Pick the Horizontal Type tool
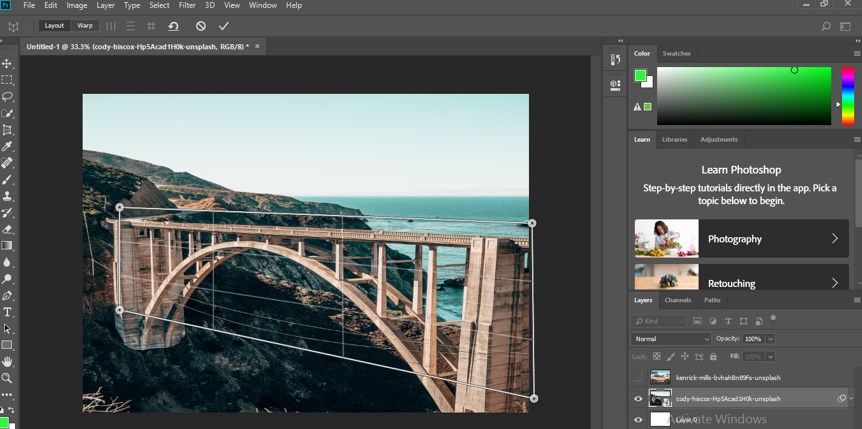The width and height of the screenshot is (862, 429). pyautogui.click(x=7, y=312)
